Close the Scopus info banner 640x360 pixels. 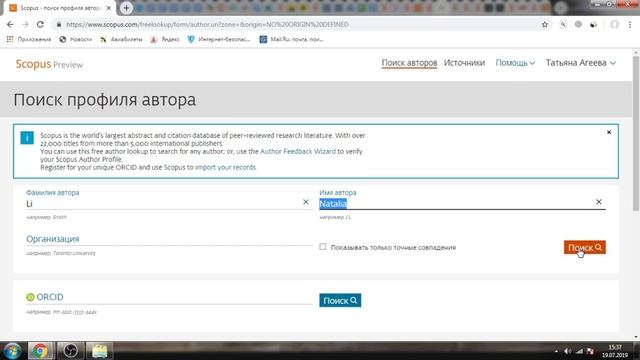coord(609,132)
